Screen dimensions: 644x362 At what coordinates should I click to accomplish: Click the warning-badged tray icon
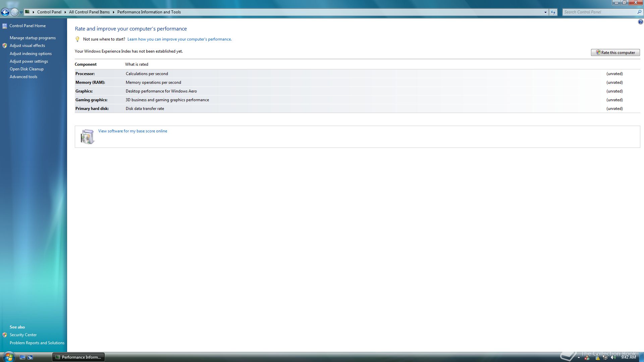point(597,357)
